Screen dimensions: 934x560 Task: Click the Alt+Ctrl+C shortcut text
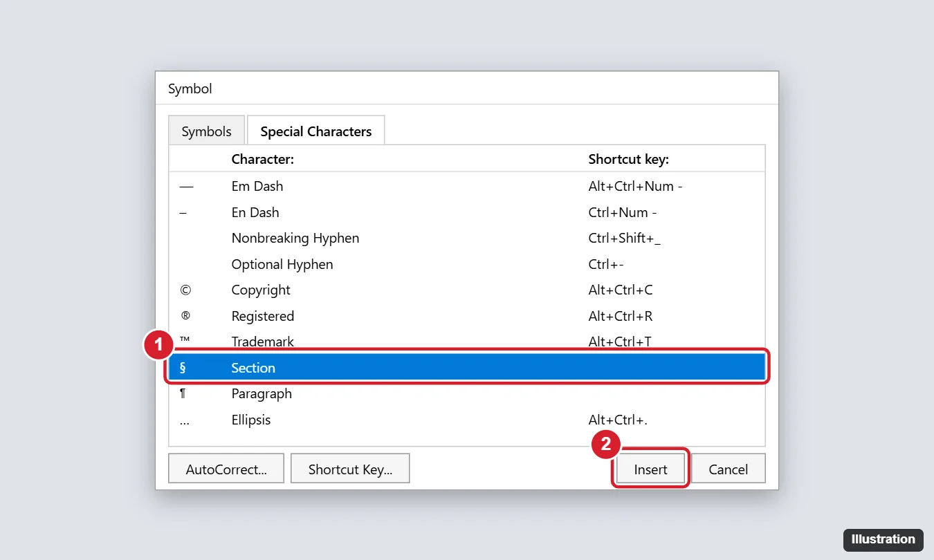click(x=621, y=290)
